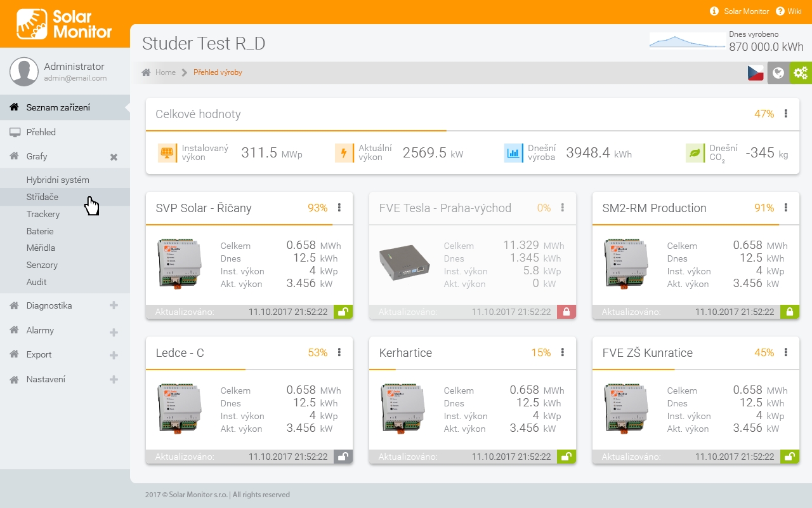The width and height of the screenshot is (812, 508).
Task: Click the Přehled výroby breadcrumb link
Action: click(218, 72)
